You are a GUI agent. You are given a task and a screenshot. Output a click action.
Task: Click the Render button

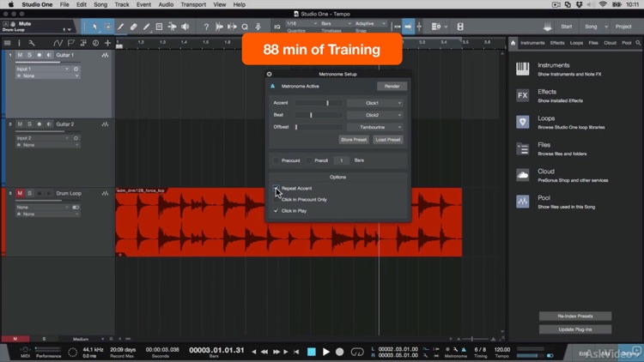[x=392, y=86]
